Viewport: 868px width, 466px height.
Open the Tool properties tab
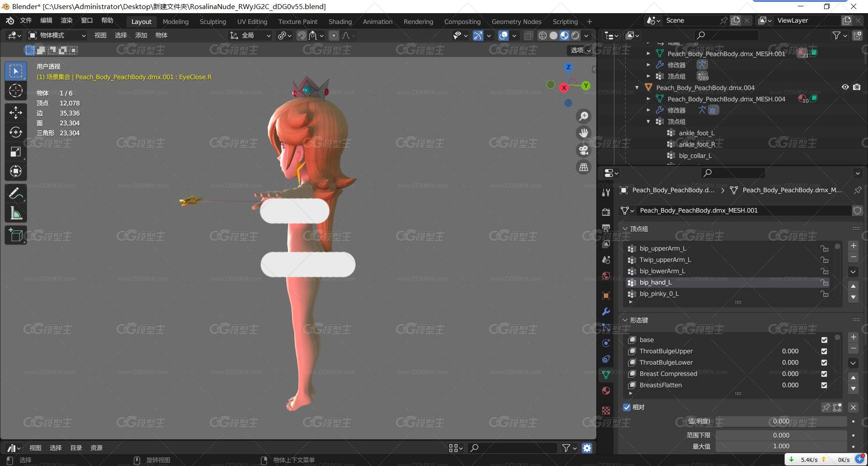[606, 192]
